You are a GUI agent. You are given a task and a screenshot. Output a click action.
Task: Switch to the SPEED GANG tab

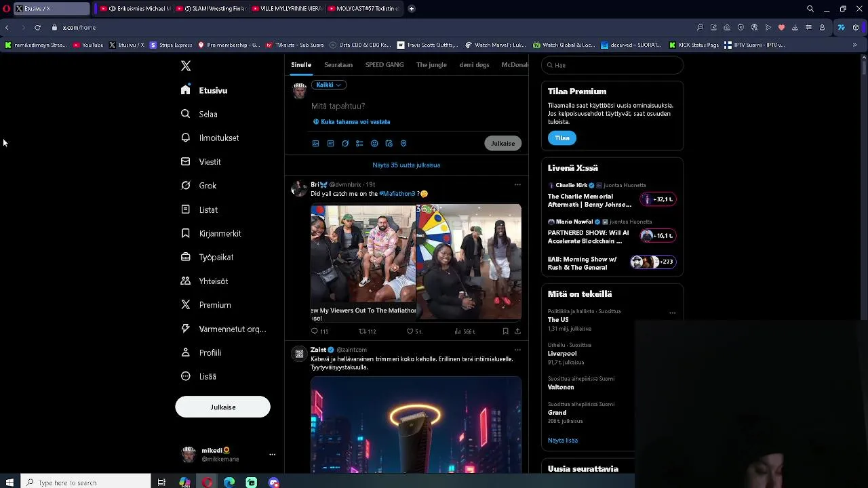point(384,65)
